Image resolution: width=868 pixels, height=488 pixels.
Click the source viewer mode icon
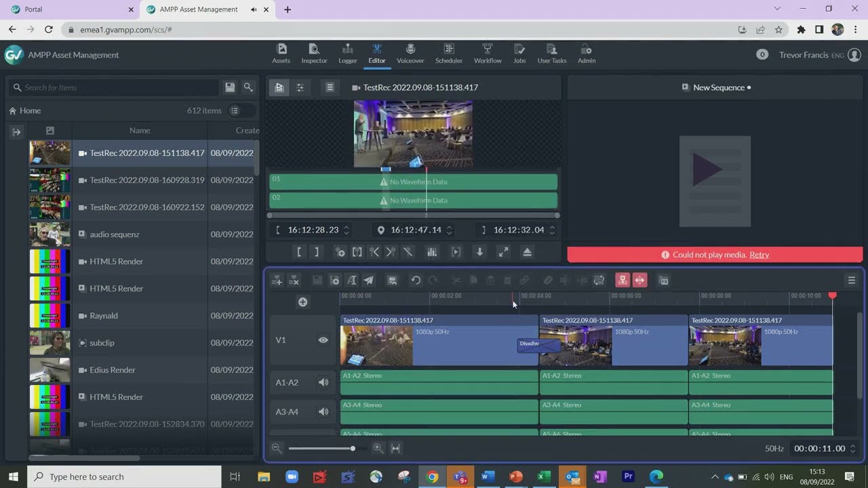279,87
